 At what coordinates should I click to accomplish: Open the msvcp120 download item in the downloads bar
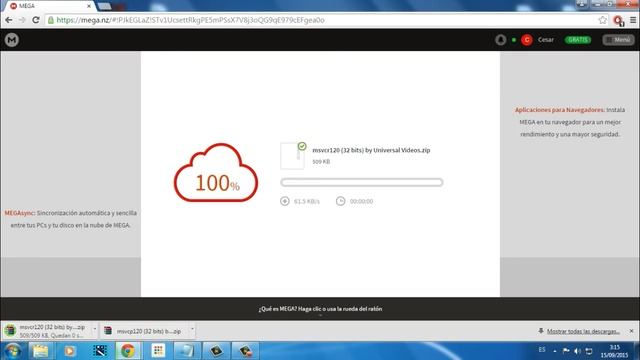pyautogui.click(x=145, y=331)
